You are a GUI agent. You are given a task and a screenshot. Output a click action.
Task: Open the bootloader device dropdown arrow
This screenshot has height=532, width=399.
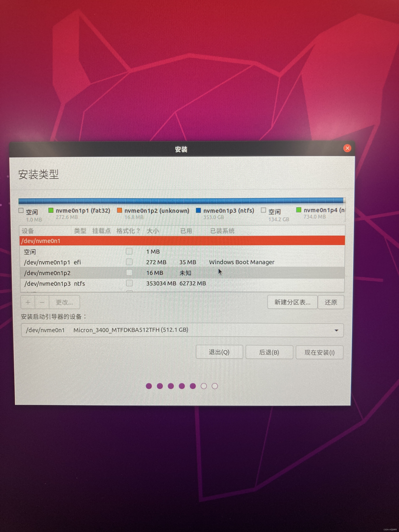336,331
